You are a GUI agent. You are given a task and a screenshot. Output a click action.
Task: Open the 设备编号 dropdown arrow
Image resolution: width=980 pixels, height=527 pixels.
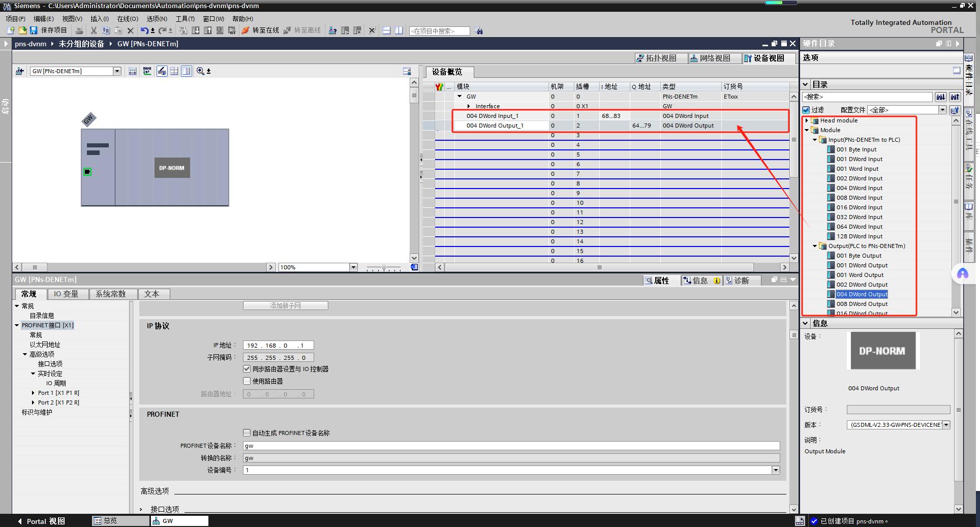776,470
